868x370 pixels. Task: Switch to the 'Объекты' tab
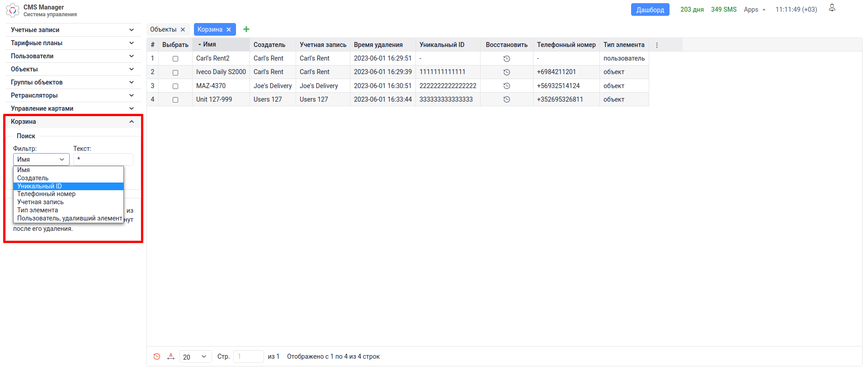[163, 29]
